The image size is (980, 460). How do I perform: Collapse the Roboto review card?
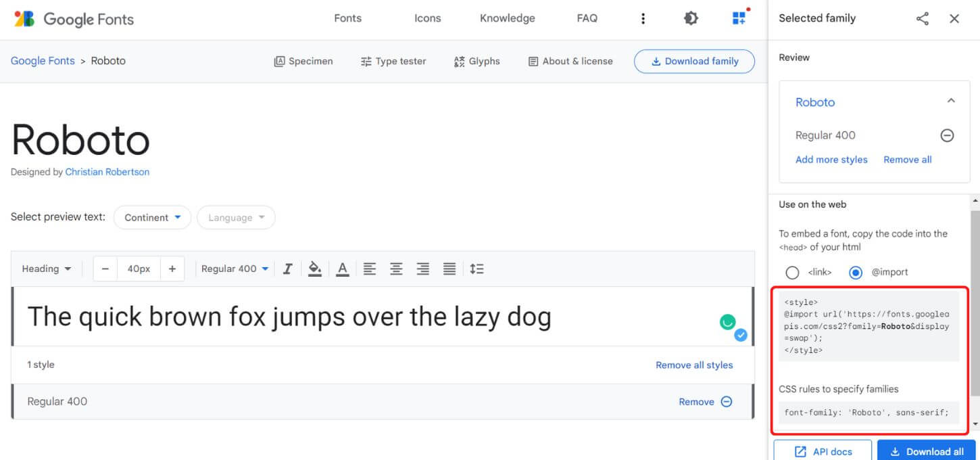click(x=951, y=101)
